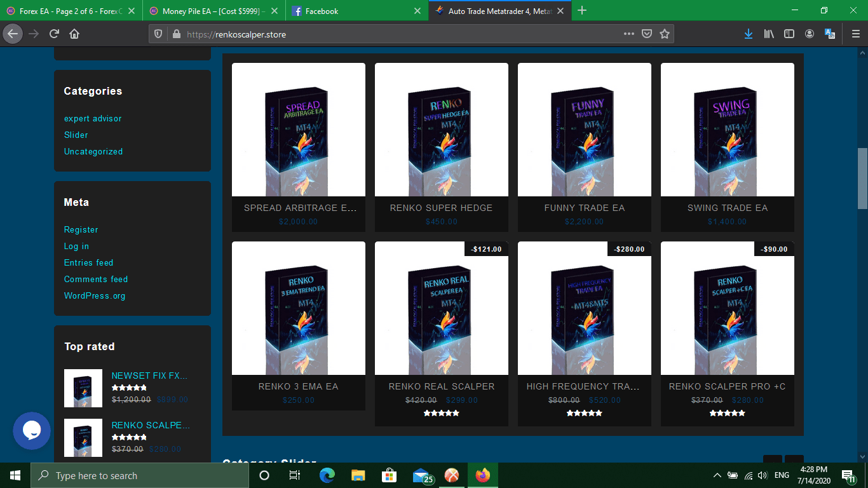Image resolution: width=868 pixels, height=488 pixels.
Task: Open the page actions three-dot menu
Action: click(x=628, y=34)
